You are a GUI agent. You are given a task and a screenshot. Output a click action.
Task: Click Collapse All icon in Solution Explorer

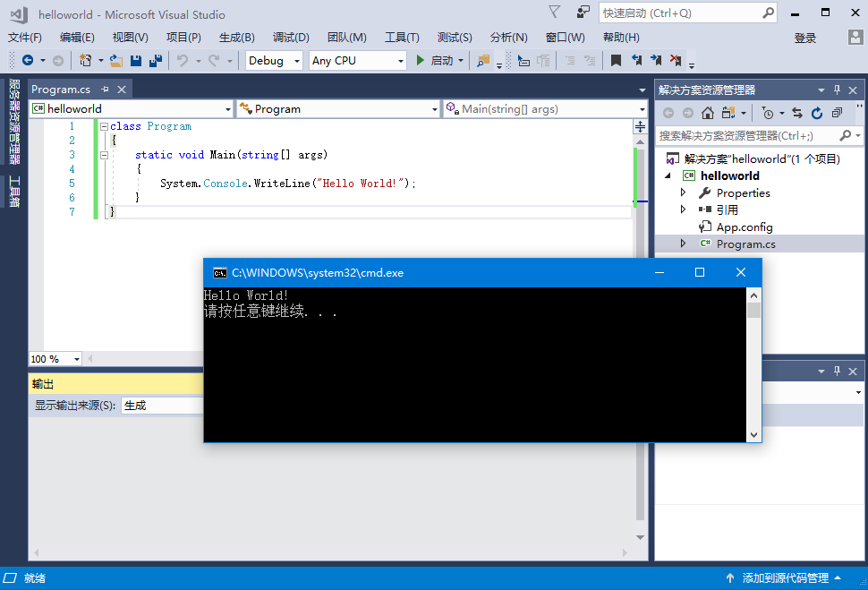(837, 113)
